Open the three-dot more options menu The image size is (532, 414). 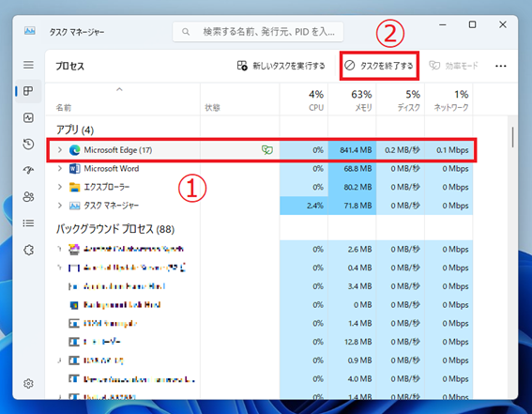coord(501,66)
